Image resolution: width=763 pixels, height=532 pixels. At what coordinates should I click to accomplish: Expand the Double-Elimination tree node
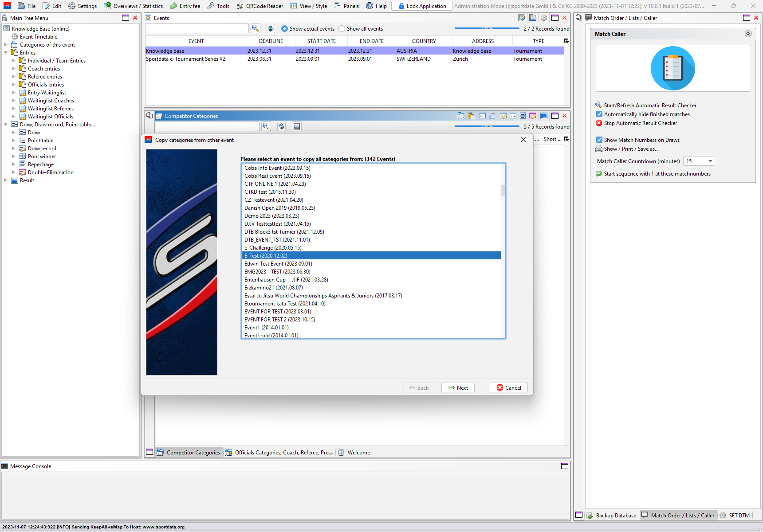pyautogui.click(x=13, y=172)
